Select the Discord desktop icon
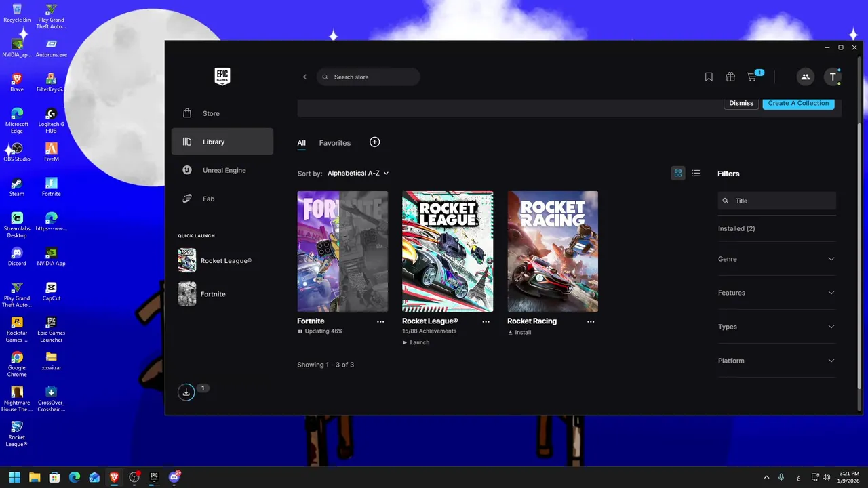This screenshot has height=488, width=868. pos(17,257)
